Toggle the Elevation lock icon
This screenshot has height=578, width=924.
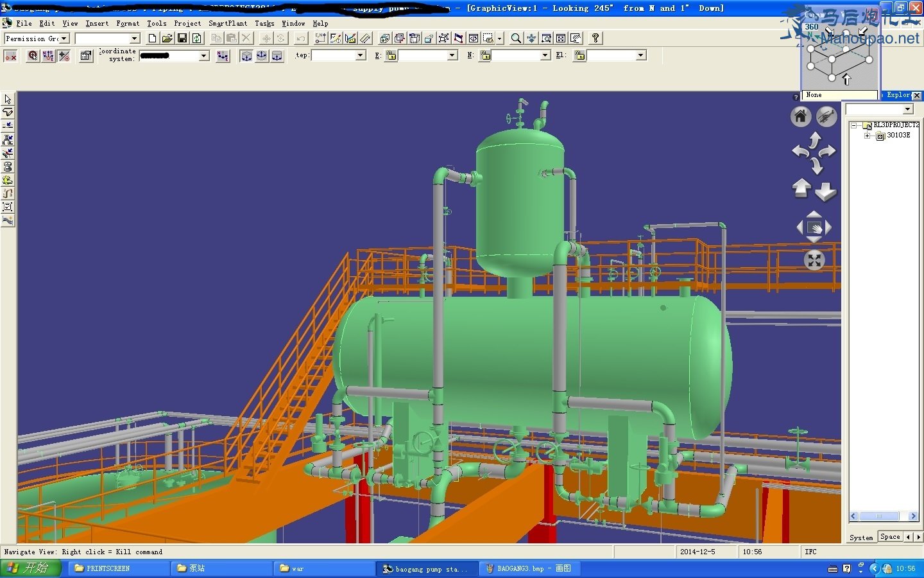[580, 56]
